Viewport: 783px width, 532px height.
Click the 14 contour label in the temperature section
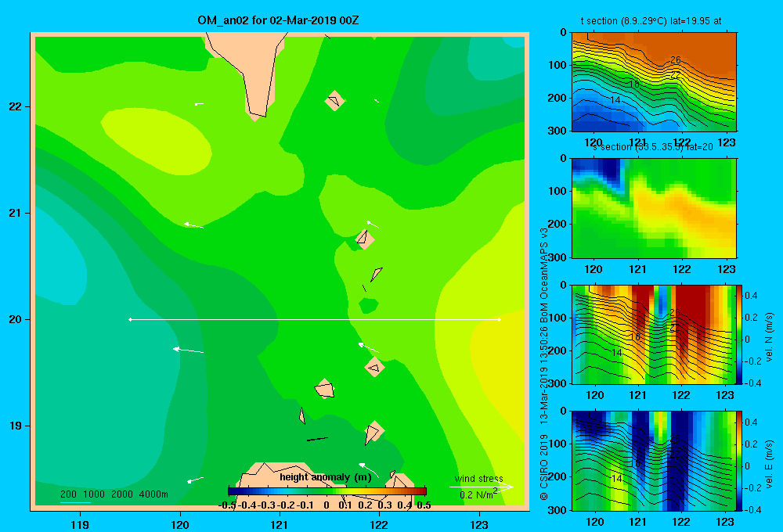[x=615, y=100]
